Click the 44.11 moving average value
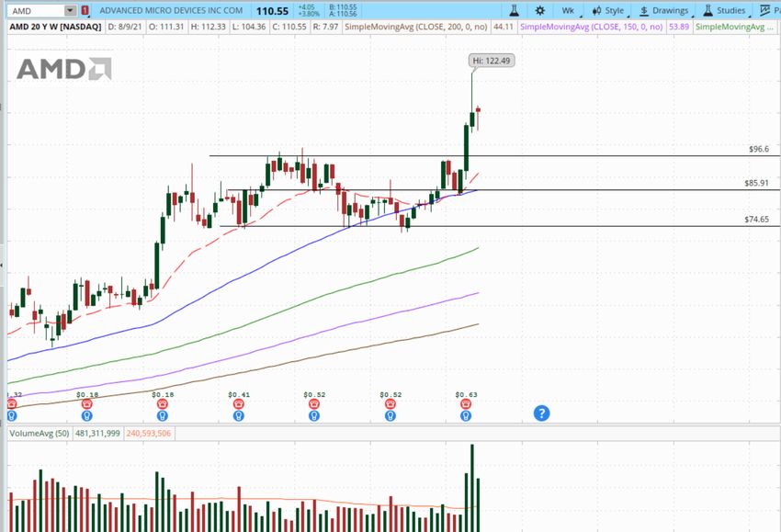 tap(504, 27)
